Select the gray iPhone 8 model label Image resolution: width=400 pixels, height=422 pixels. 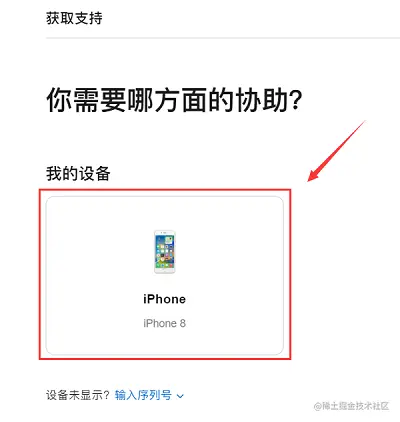click(x=165, y=323)
